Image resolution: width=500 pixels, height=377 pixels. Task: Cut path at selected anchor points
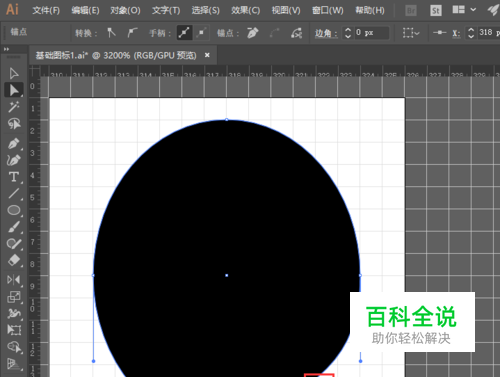(x=296, y=33)
